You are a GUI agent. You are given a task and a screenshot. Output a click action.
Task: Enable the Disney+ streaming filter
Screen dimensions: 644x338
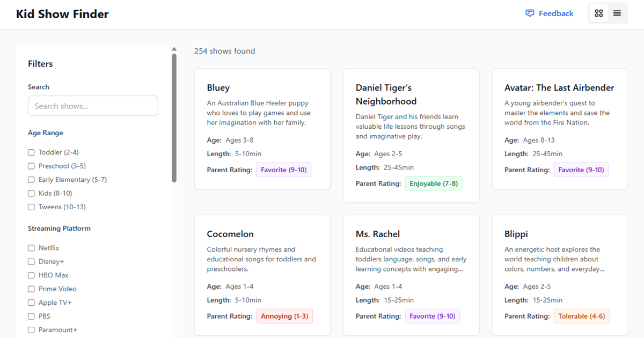31,262
